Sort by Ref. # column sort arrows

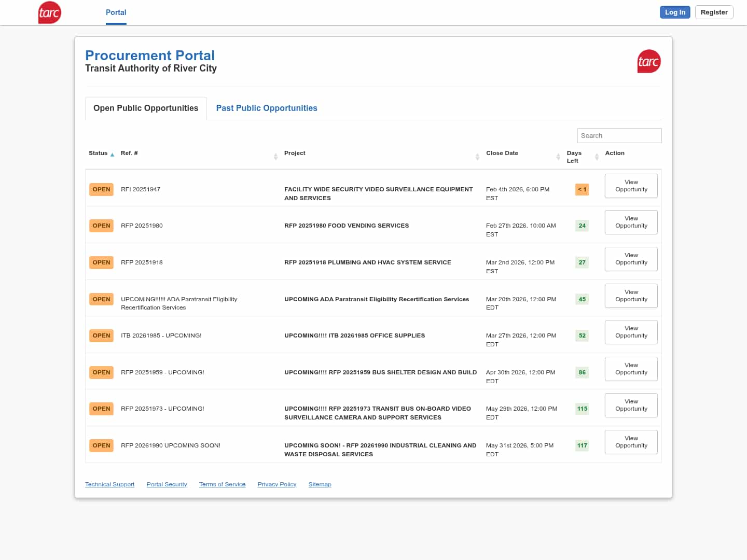pos(275,157)
